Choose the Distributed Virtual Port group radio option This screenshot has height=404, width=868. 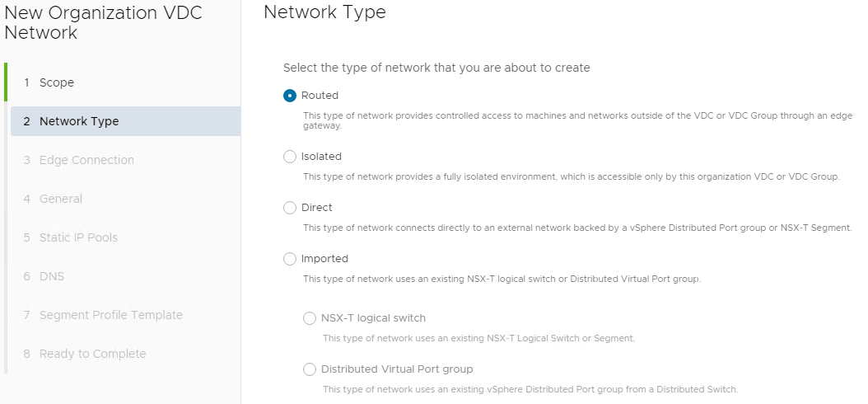pos(310,369)
